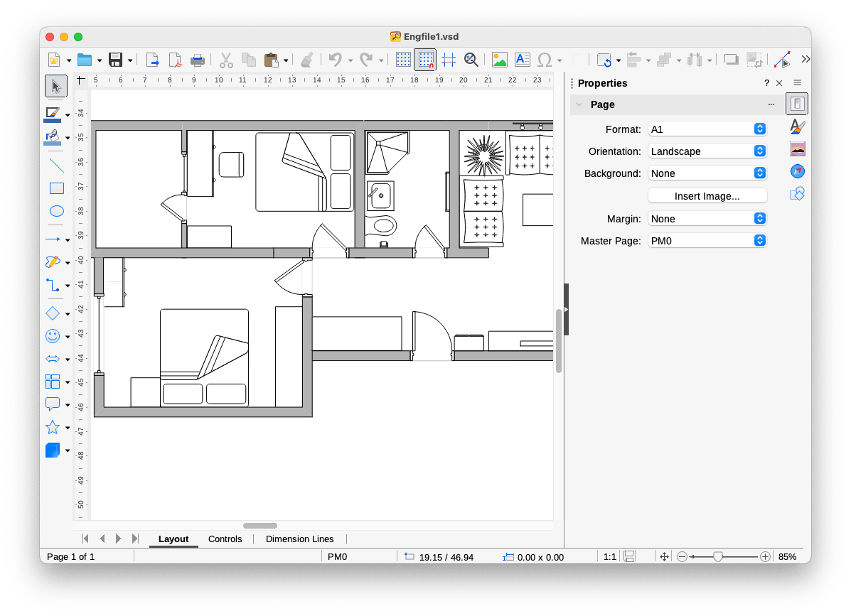Close the Properties sidebar deck
Image resolution: width=851 pixels, height=616 pixels.
click(779, 83)
